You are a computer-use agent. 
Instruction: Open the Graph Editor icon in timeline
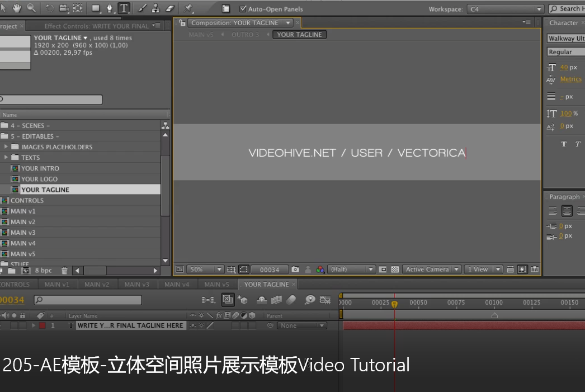coord(325,300)
